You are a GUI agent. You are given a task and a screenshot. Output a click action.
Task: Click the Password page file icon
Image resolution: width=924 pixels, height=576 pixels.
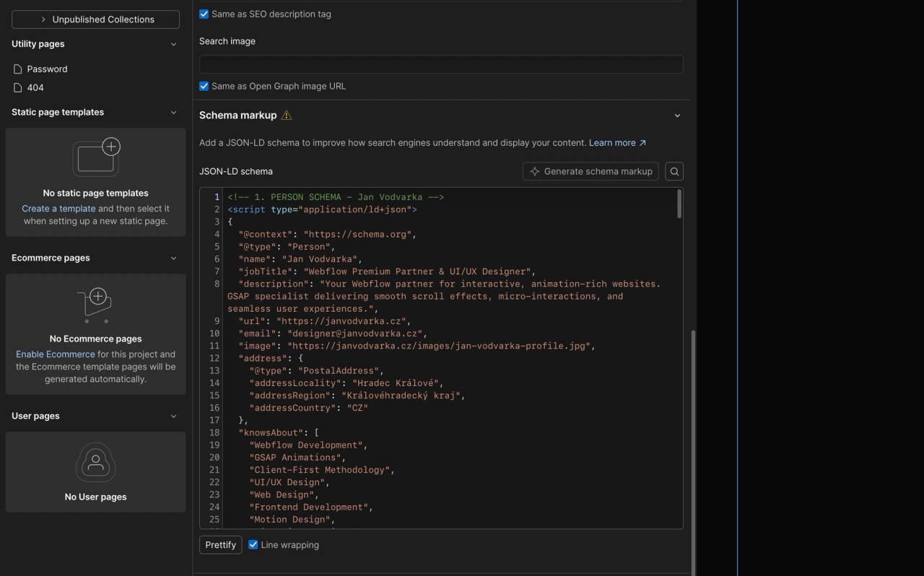pyautogui.click(x=18, y=69)
